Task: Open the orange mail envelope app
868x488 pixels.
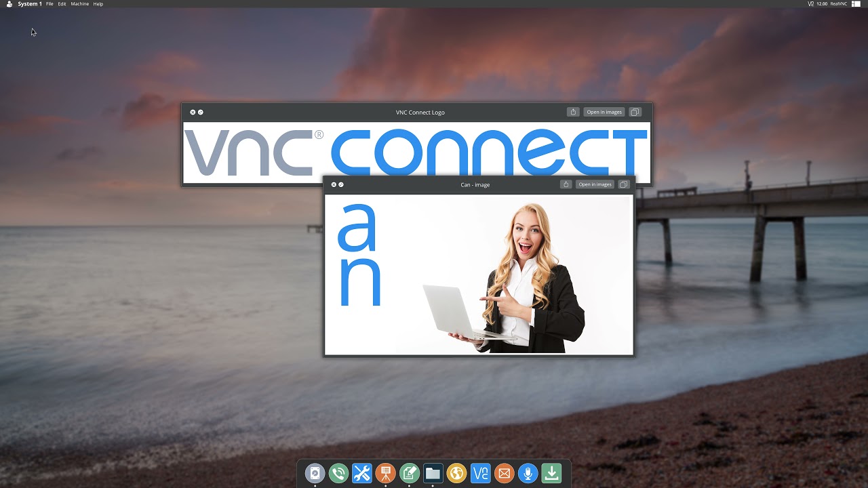Action: [x=505, y=473]
